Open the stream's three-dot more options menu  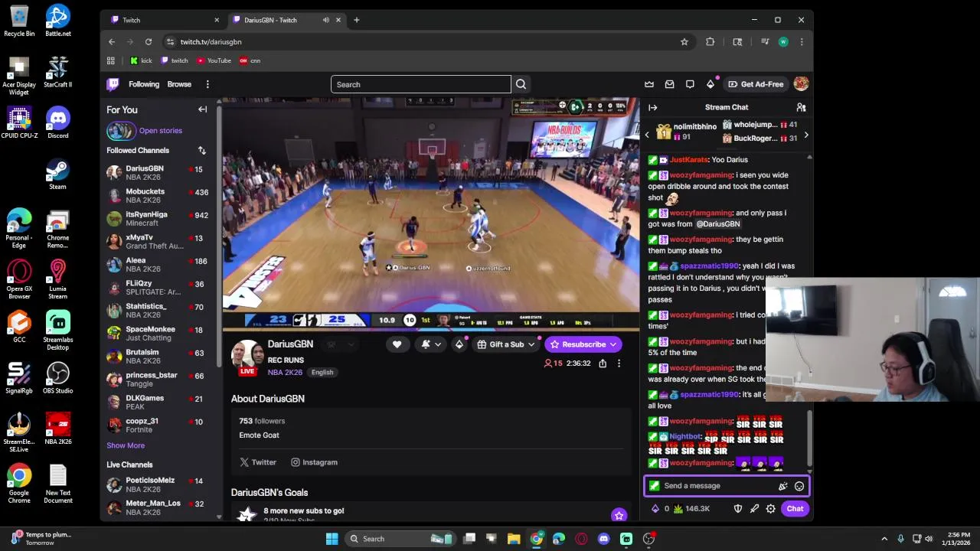pyautogui.click(x=619, y=364)
